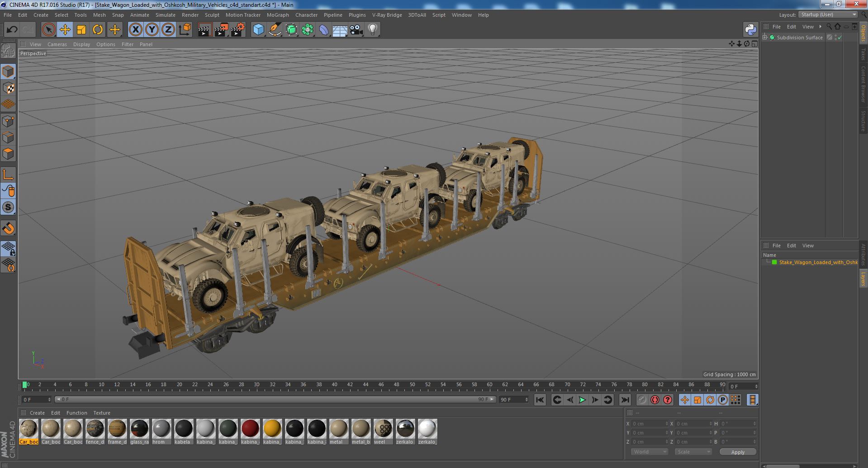
Task: Expand the Subdivision Surface object
Action: click(x=765, y=38)
